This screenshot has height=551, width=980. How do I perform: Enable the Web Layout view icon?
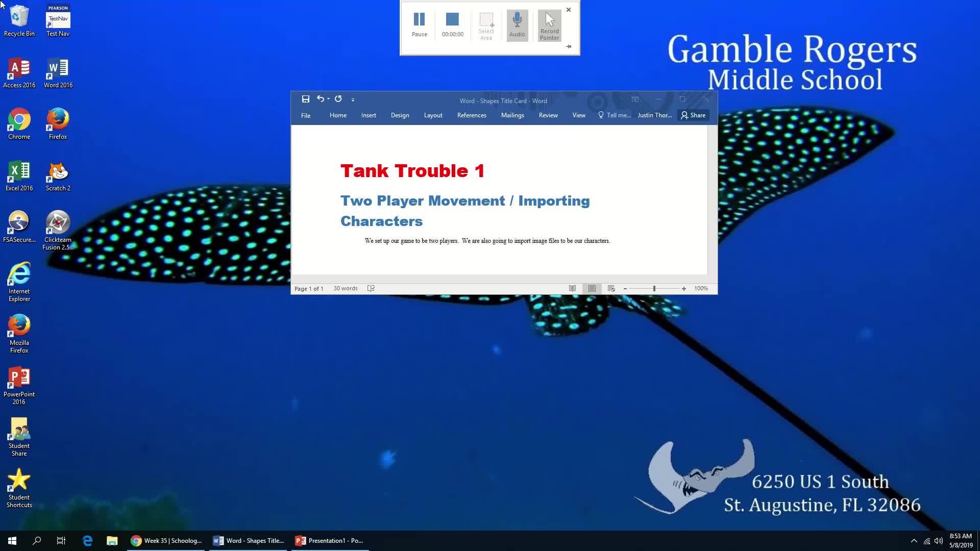(611, 288)
